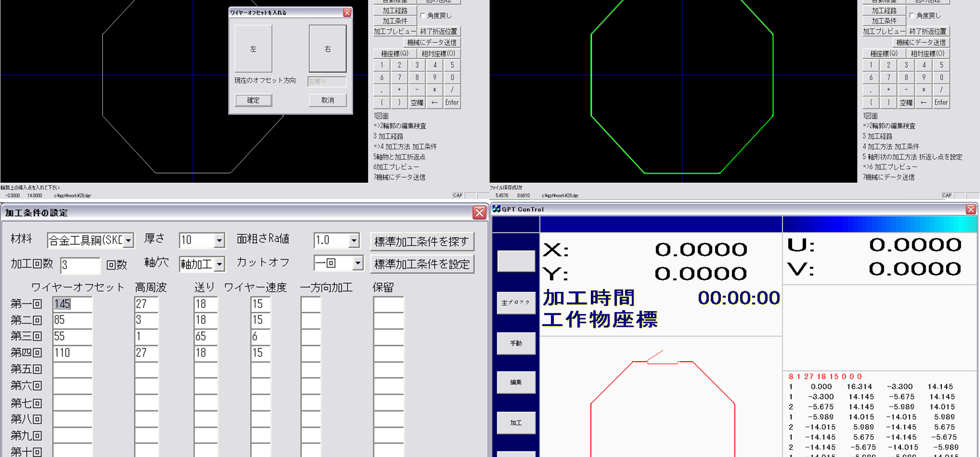Click keypad asterisk key in left CAD window
Image resolution: width=980 pixels, height=457 pixels.
click(434, 90)
